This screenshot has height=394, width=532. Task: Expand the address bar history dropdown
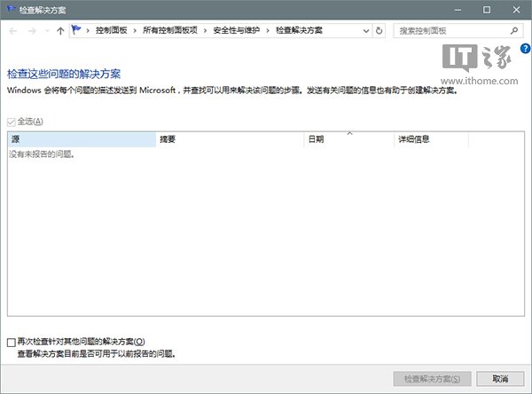365,31
